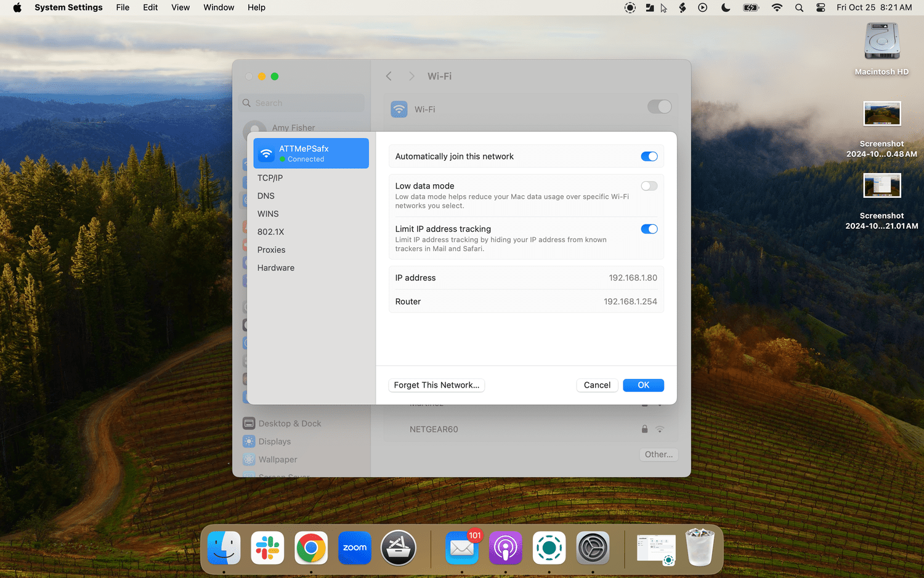Open the View menu in menu bar
The height and width of the screenshot is (578, 924).
[x=180, y=7]
